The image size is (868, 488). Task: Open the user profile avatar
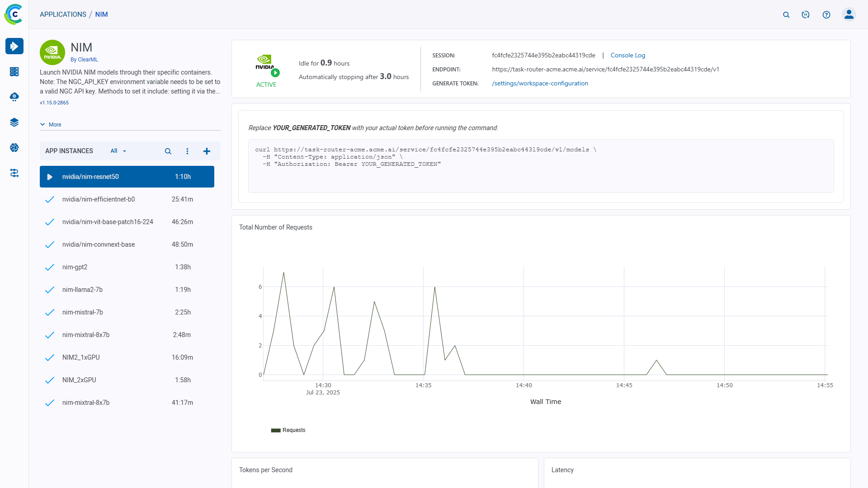849,15
